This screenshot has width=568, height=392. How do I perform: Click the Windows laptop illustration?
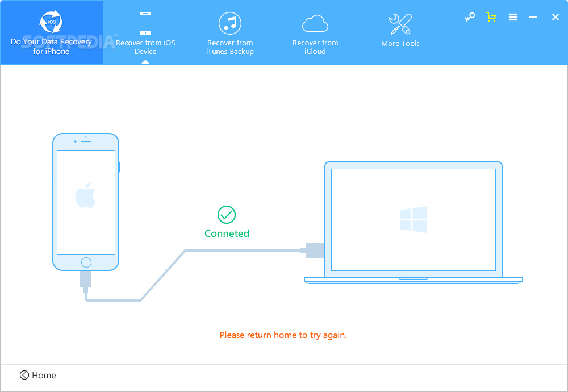(x=414, y=223)
